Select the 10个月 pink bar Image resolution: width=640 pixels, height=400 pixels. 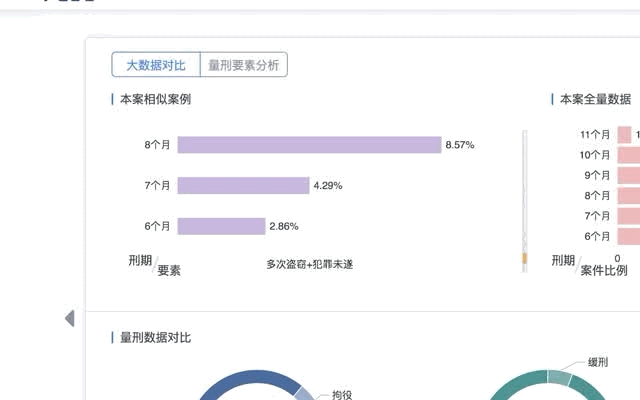coord(629,155)
